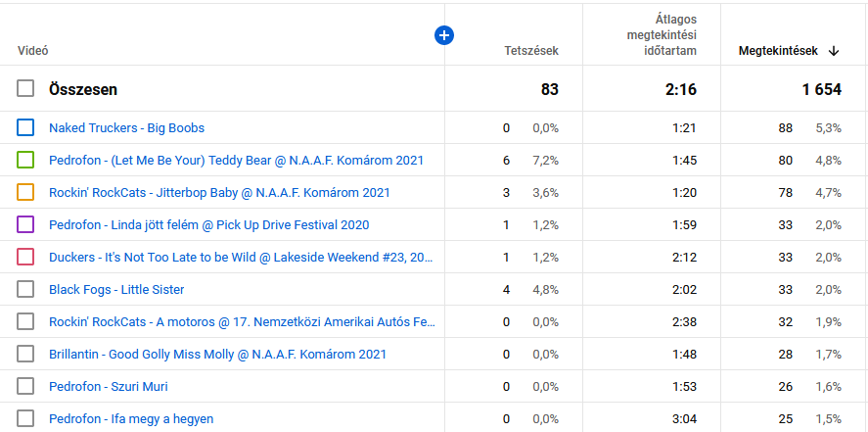Check the Black Fogs - Little Sister checkbox

click(x=25, y=289)
